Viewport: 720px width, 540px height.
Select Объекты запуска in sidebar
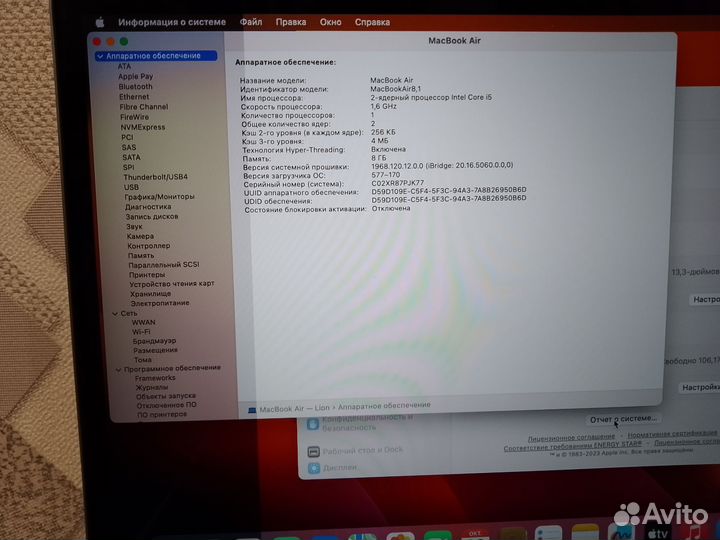coord(165,396)
